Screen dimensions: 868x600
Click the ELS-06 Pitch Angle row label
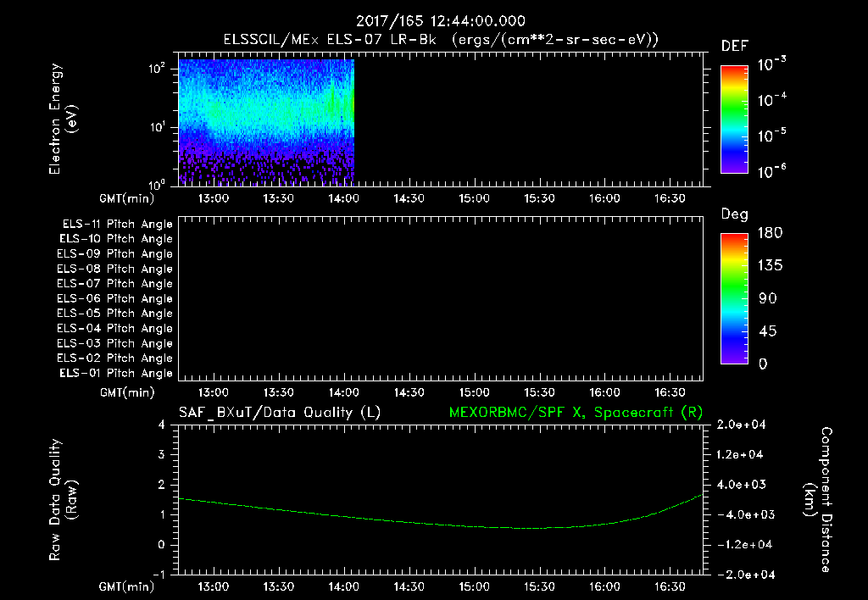pos(114,299)
